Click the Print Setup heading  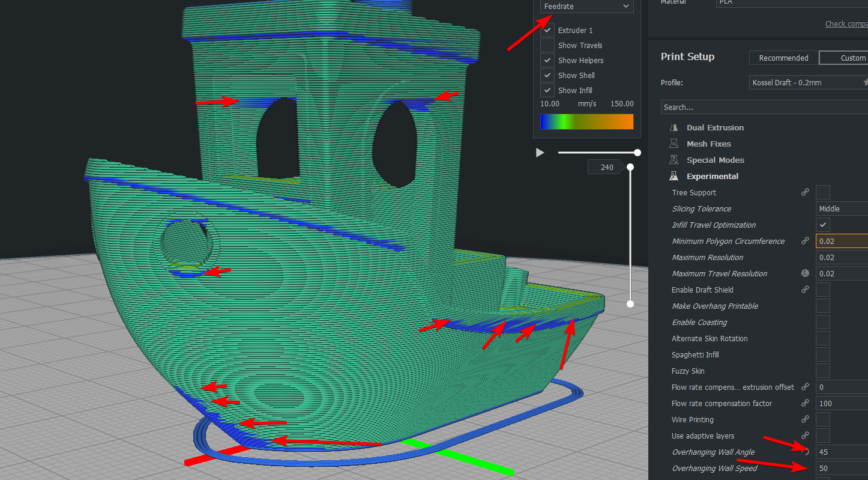[687, 56]
